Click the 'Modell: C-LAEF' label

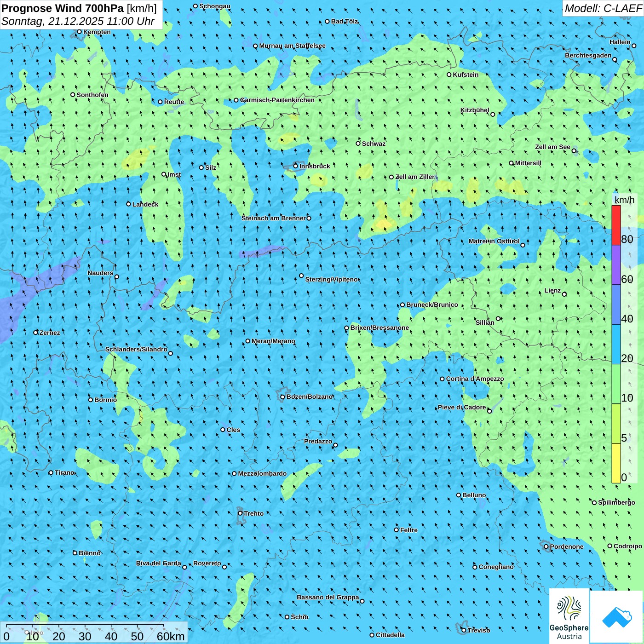(x=603, y=8)
